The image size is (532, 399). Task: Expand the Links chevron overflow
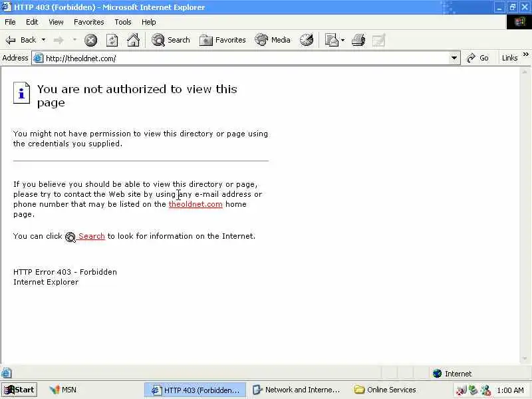click(525, 55)
